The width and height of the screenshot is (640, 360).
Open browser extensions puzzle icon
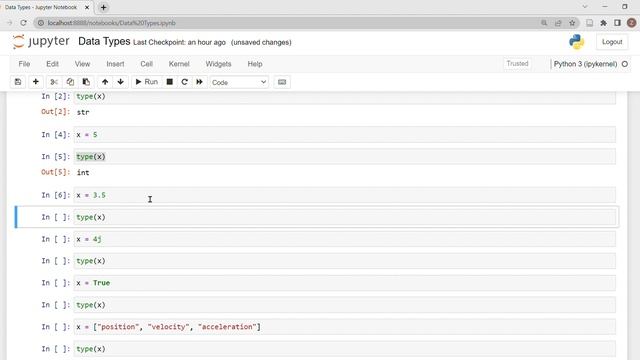pyautogui.click(x=603, y=23)
